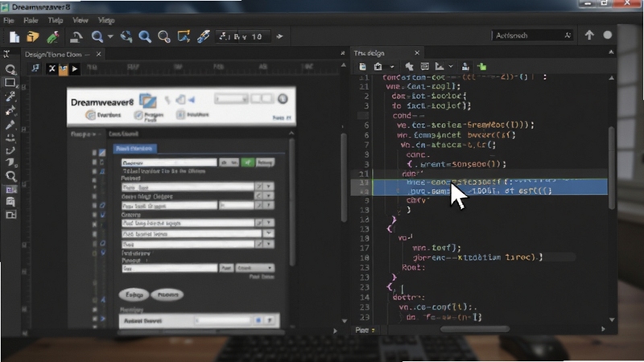Image resolution: width=644 pixels, height=362 pixels.
Task: Open the View menu
Action: [x=80, y=20]
